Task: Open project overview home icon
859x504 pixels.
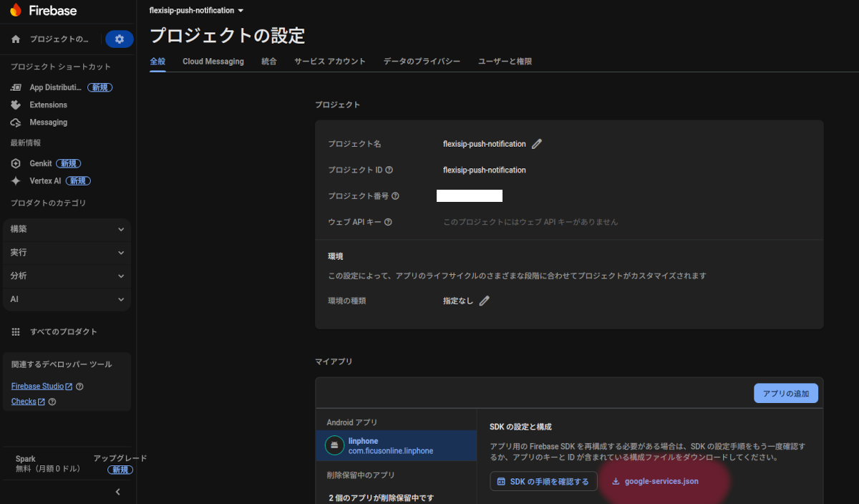Action: pos(16,39)
